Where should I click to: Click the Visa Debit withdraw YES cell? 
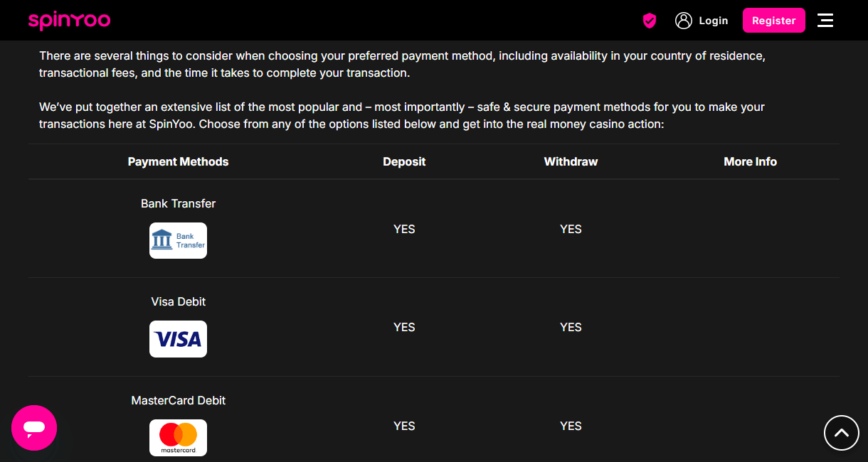pyautogui.click(x=571, y=327)
